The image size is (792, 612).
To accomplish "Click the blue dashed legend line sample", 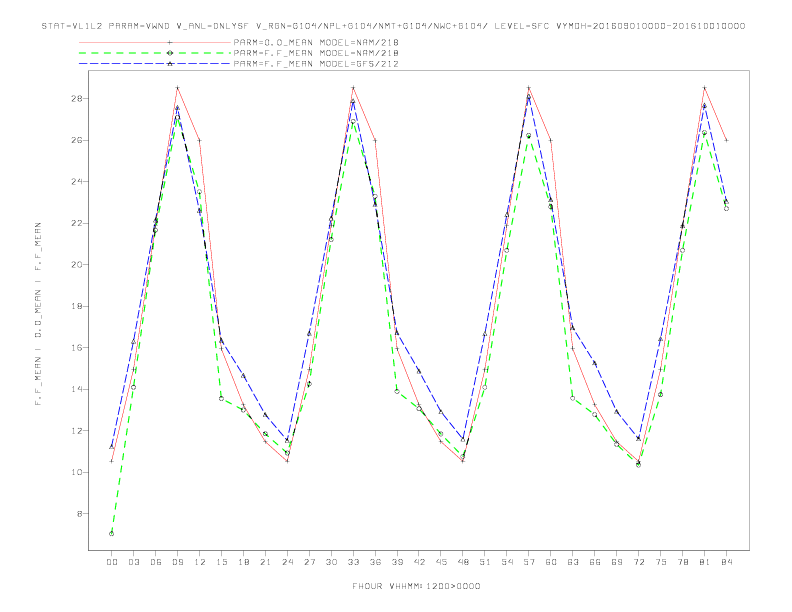I will point(155,64).
